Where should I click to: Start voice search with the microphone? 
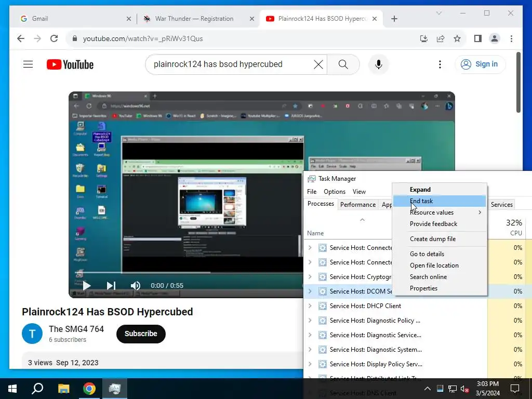click(x=379, y=64)
